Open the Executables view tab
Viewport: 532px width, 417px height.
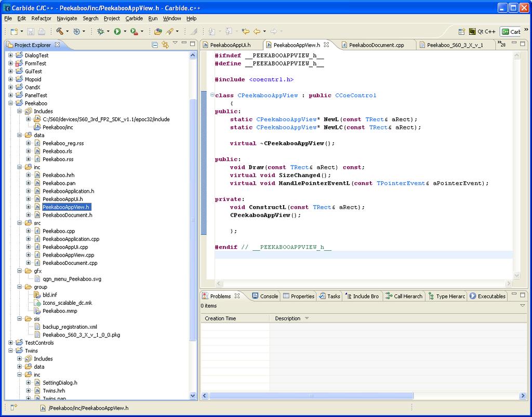click(x=487, y=296)
